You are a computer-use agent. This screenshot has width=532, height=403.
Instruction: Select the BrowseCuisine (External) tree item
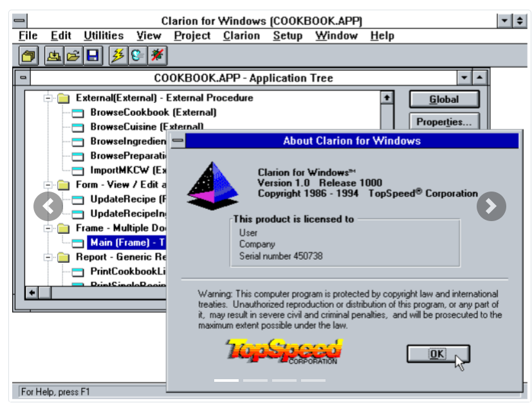click(x=147, y=127)
